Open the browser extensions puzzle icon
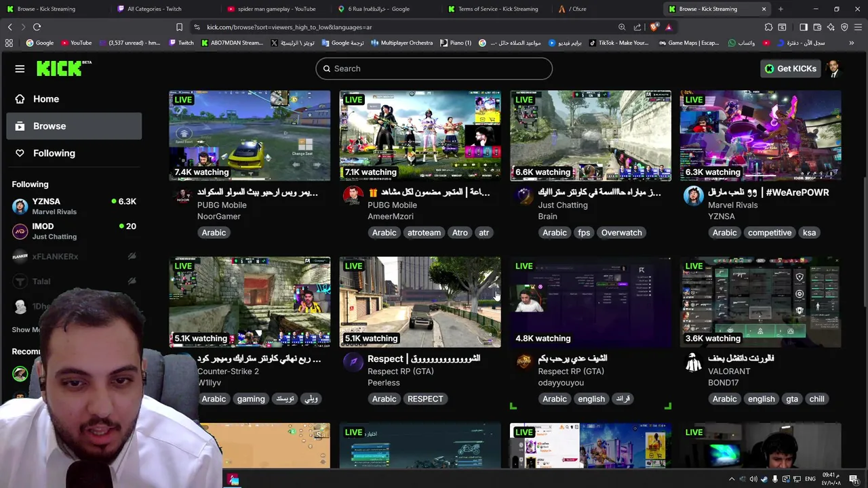The image size is (868, 488). 768,27
